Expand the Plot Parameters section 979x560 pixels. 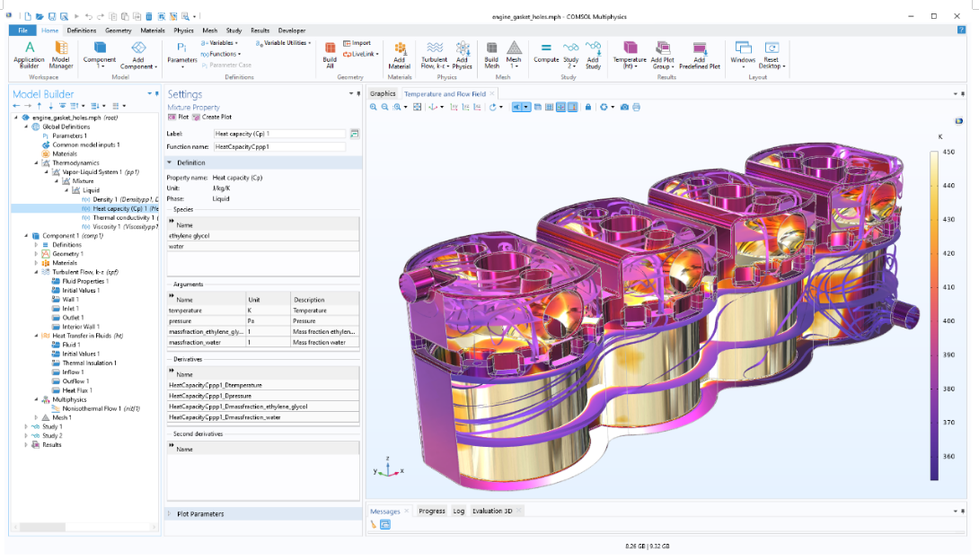tap(169, 514)
